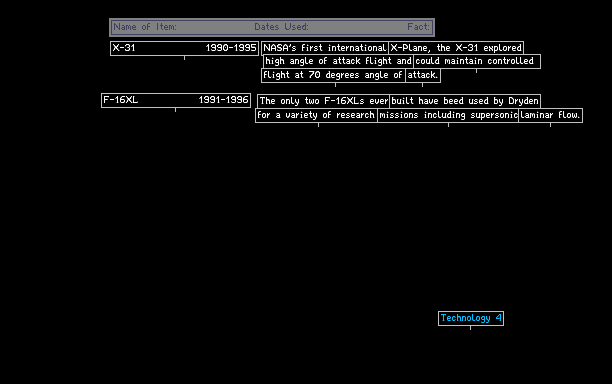Viewport: 612px width, 384px height.
Task: Click the "Fact:" header label
Action: click(418, 27)
